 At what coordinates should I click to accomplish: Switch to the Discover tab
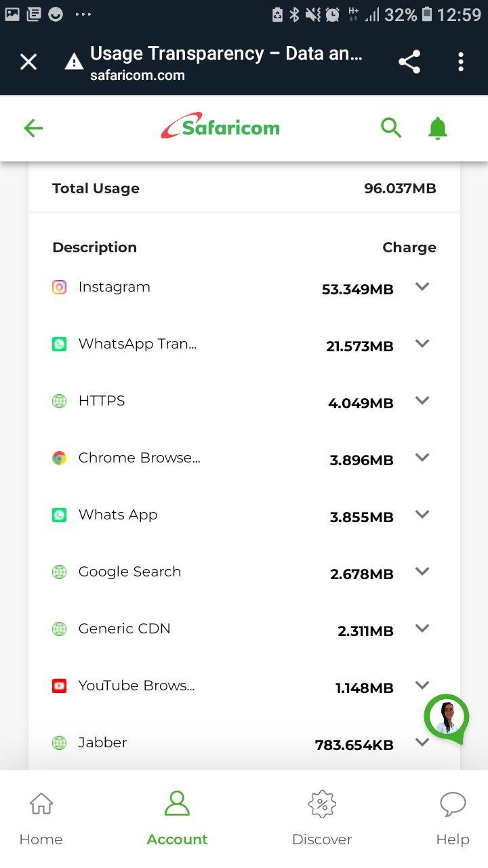click(322, 818)
